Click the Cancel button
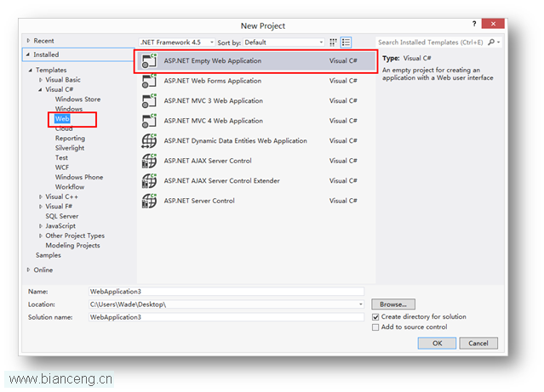This screenshot has height=392, width=544. click(478, 344)
